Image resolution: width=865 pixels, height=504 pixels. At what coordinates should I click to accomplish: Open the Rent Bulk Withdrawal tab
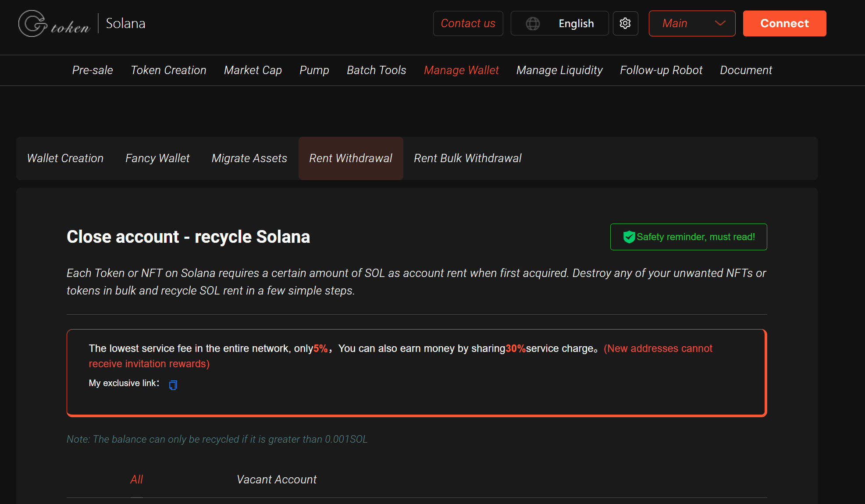point(467,158)
